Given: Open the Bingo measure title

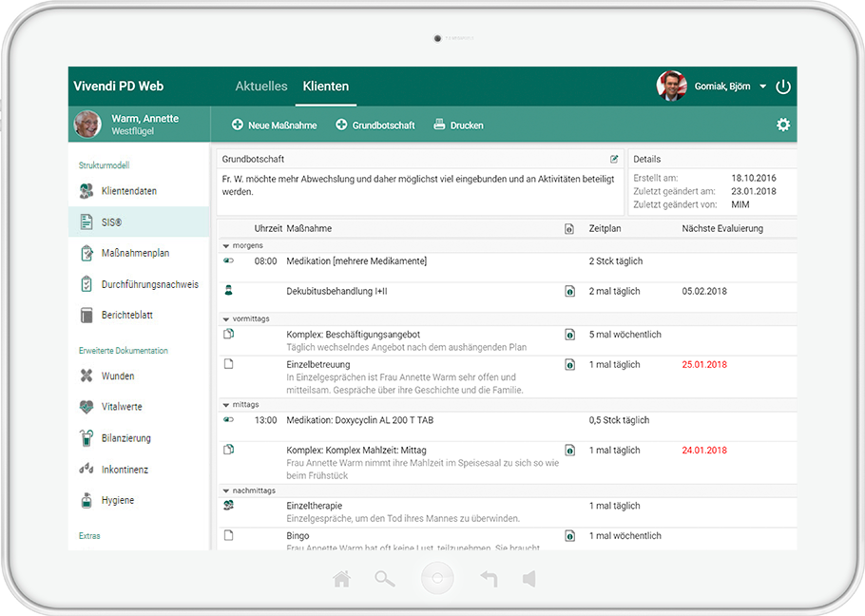Looking at the screenshot, I should pos(298,535).
